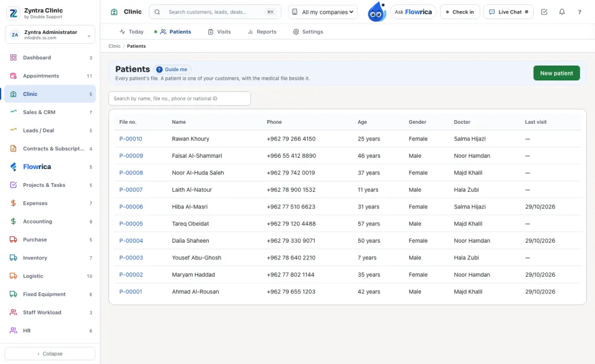Expand the Zyntra Administrator account dropdown
This screenshot has height=364, width=595.
coord(50,35)
